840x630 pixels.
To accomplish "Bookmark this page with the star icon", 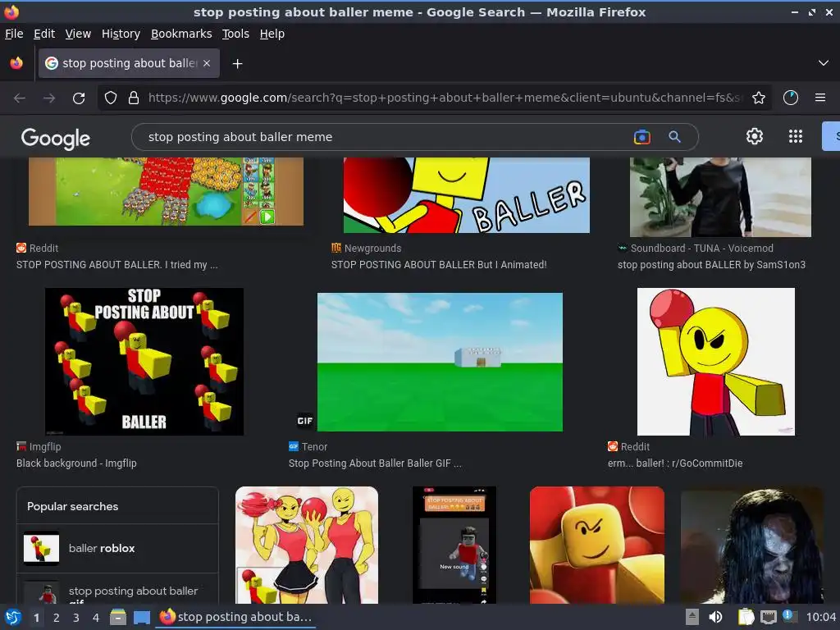I will [759, 98].
